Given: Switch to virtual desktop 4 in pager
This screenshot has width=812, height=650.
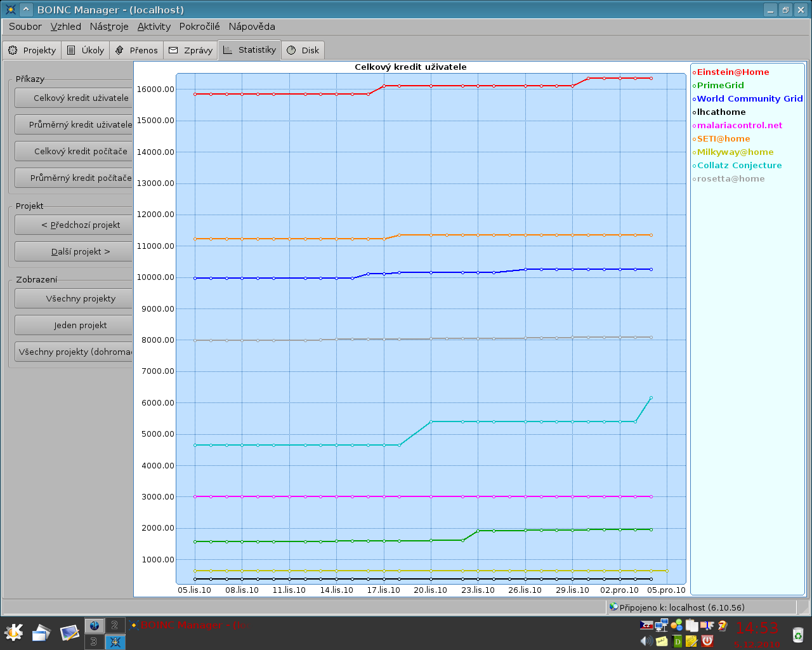Looking at the screenshot, I should point(115,642).
